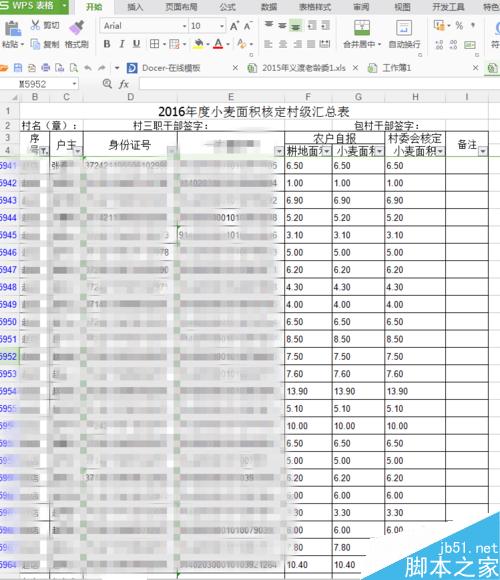Open the fill color dropdown arrow
The image size is (500, 580).
pos(207,44)
